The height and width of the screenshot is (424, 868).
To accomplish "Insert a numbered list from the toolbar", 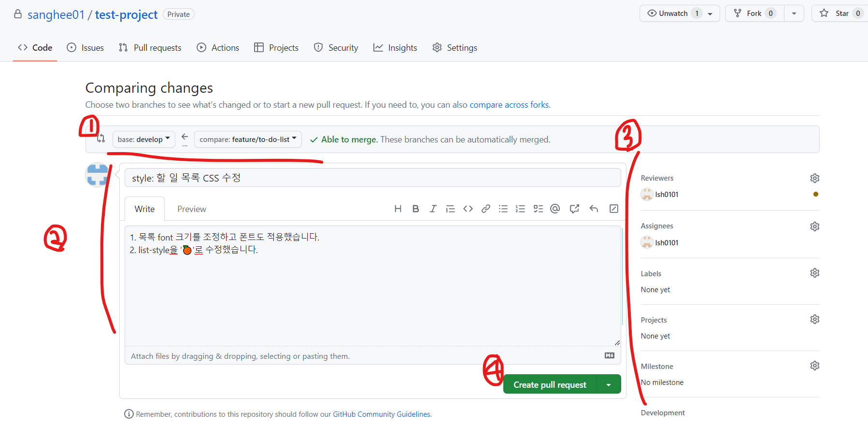I will pos(520,209).
